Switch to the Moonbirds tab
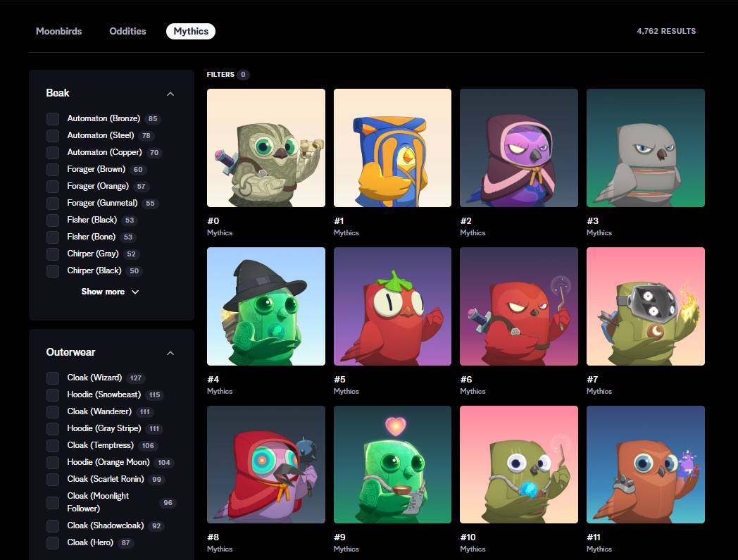 click(59, 31)
